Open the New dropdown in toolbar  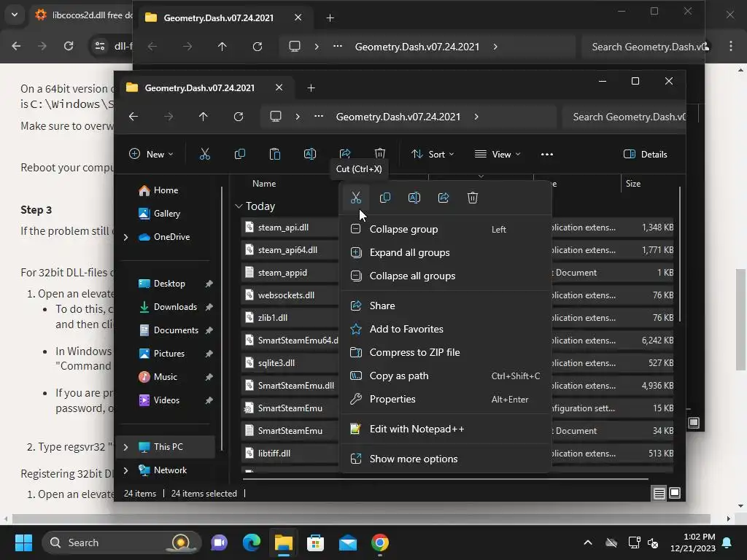point(152,154)
